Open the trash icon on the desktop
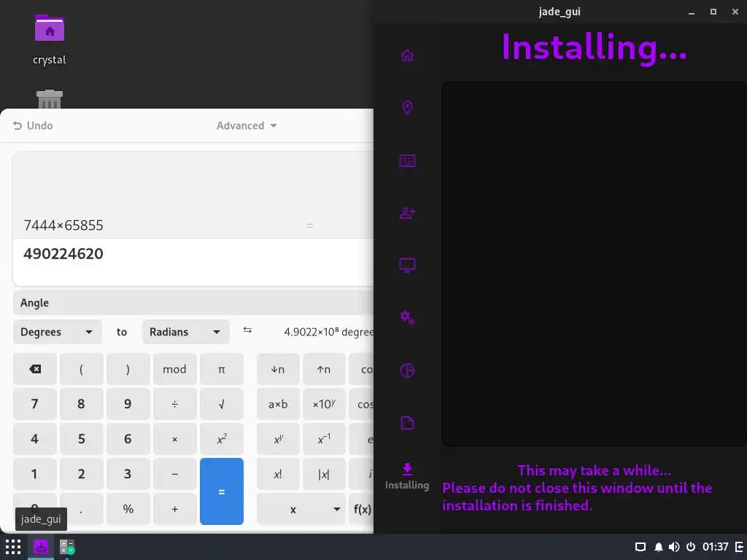The width and height of the screenshot is (747, 560). (x=50, y=99)
